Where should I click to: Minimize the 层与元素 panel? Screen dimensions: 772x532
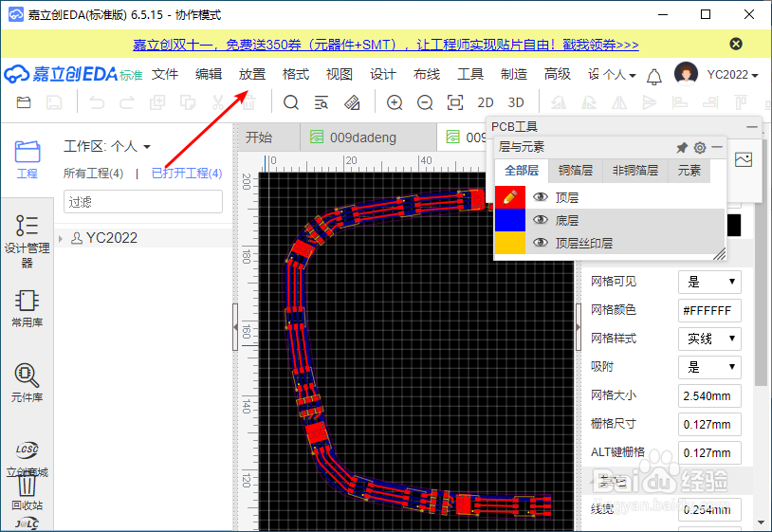click(717, 147)
